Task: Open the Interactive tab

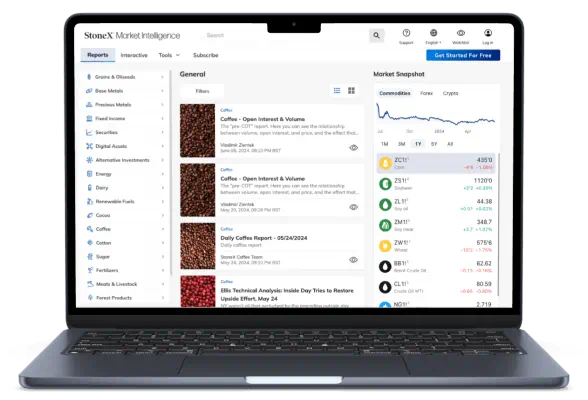Action: tap(134, 55)
